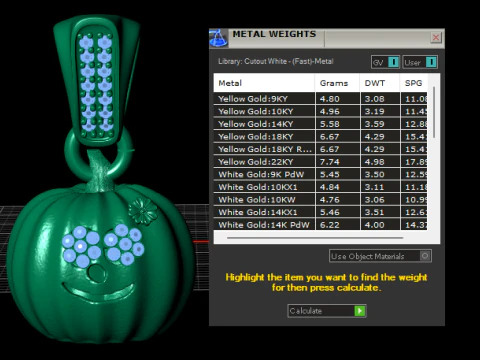This screenshot has width=480, height=360.
Task: Select the Yellow Gold:10KY row
Action: (320, 111)
